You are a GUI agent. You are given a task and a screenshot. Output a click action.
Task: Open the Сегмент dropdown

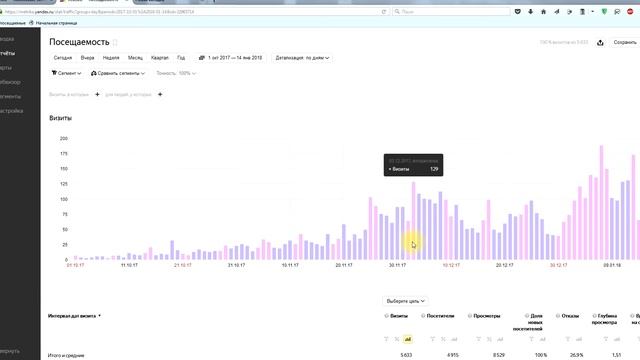(x=67, y=73)
